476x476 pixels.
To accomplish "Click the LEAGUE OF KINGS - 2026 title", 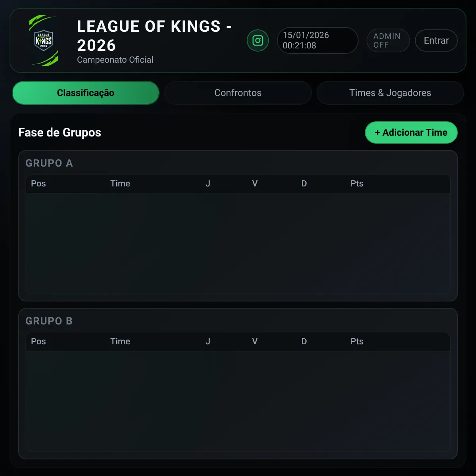I will [155, 36].
